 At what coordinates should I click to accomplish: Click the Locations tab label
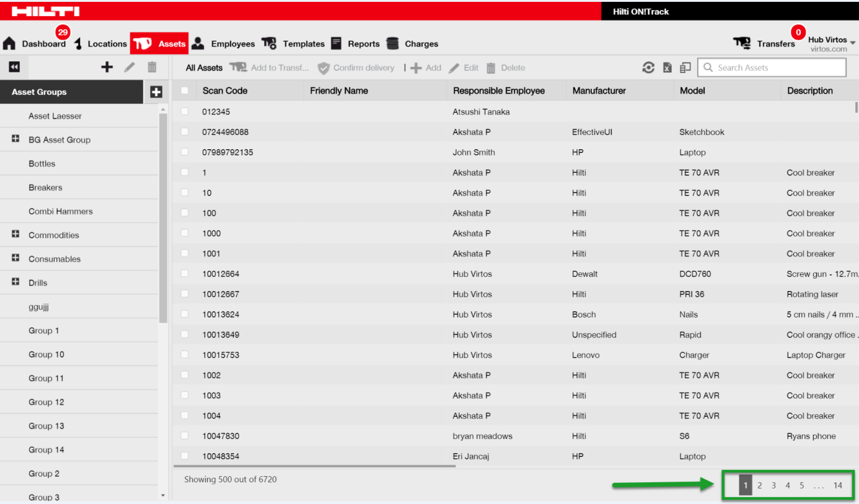point(107,44)
